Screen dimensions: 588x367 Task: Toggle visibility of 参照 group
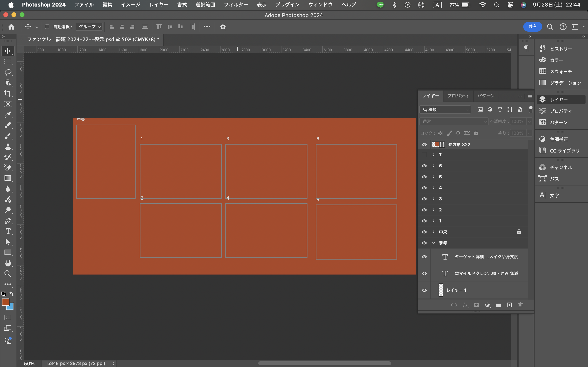coord(424,242)
